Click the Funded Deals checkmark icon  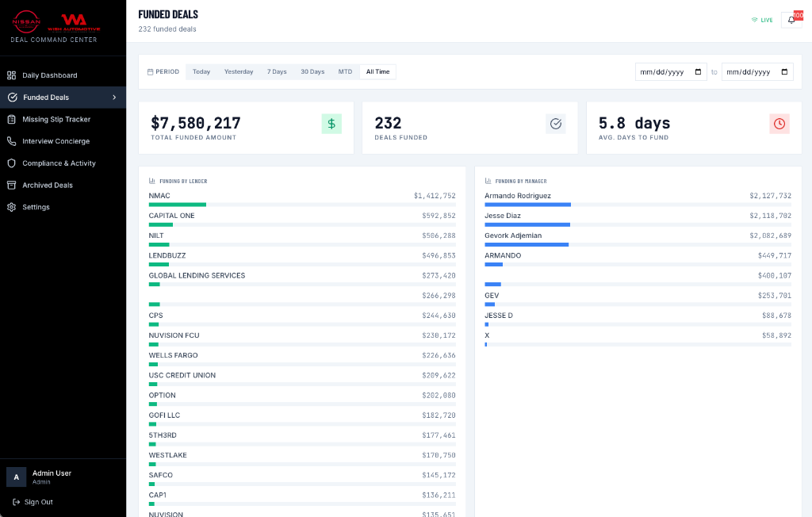click(x=13, y=98)
